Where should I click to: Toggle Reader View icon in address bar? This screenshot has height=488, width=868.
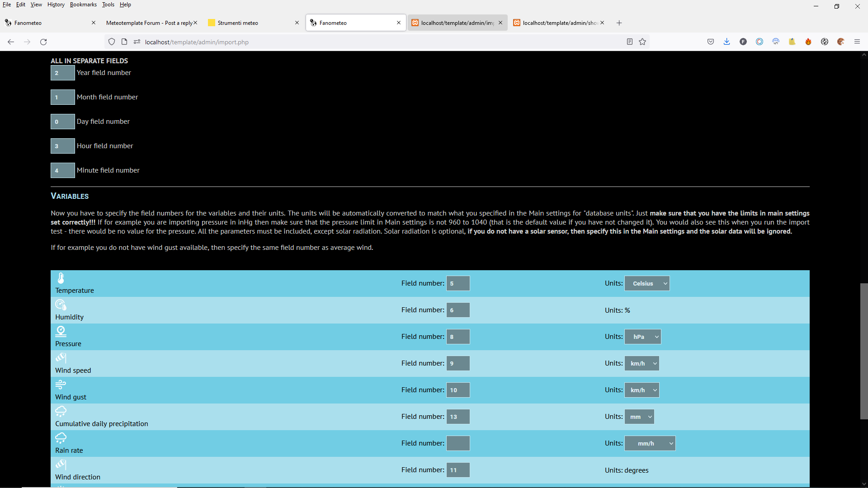click(629, 42)
